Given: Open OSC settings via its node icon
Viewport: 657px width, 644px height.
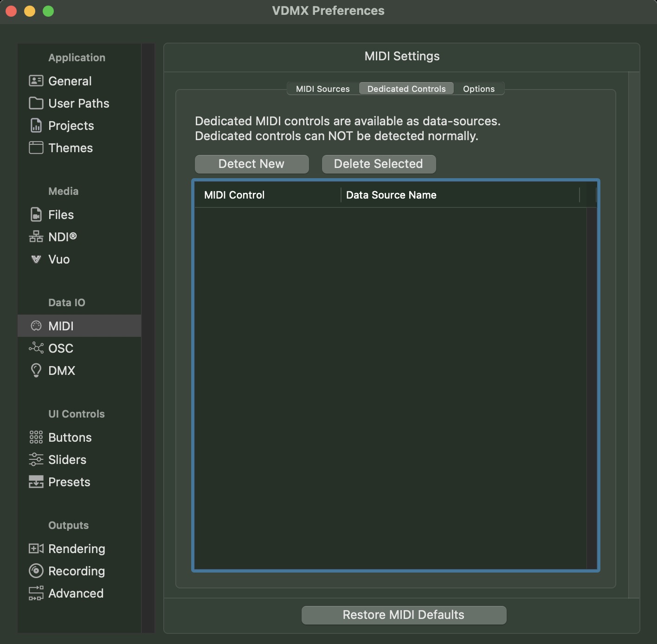Looking at the screenshot, I should (x=36, y=348).
